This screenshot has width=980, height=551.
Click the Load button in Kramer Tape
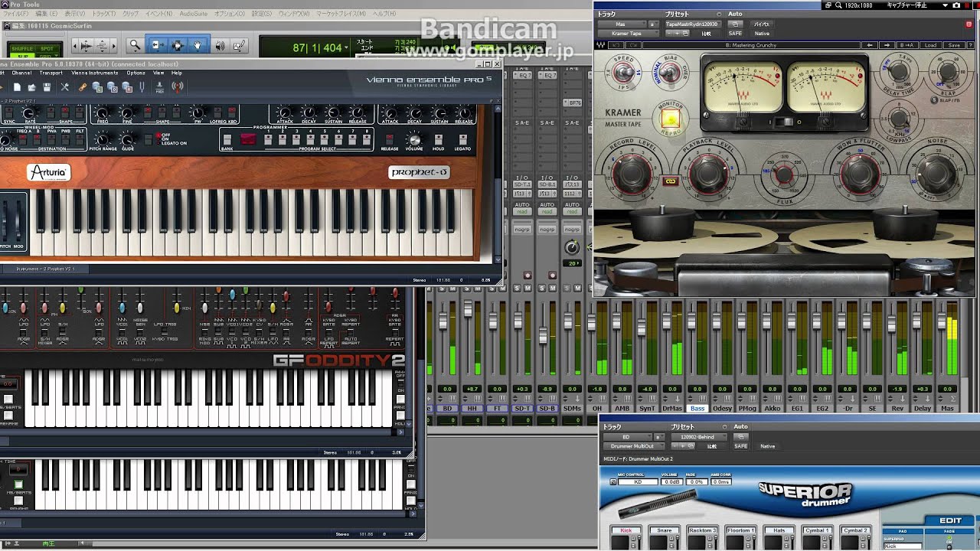(930, 45)
